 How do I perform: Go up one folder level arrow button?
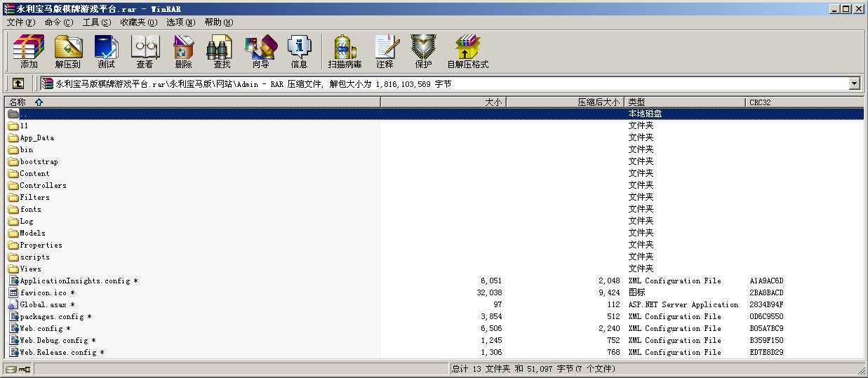coord(18,83)
